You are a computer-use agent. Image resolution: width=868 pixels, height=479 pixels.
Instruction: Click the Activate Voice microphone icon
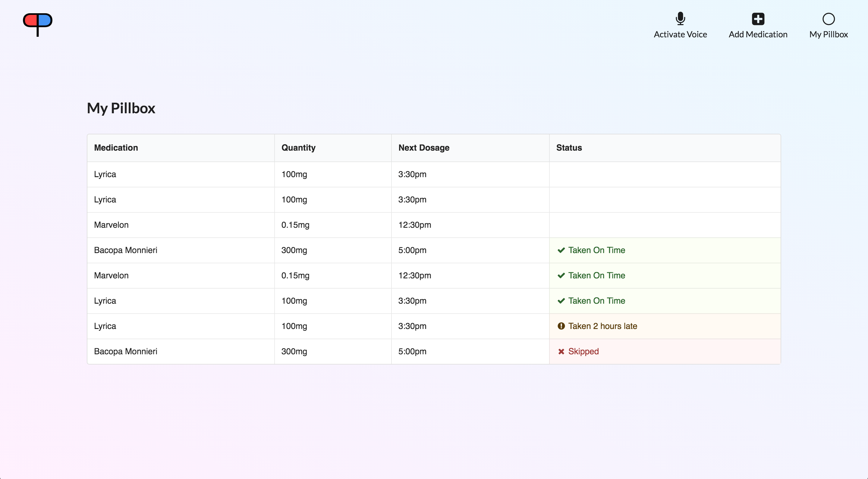click(680, 19)
